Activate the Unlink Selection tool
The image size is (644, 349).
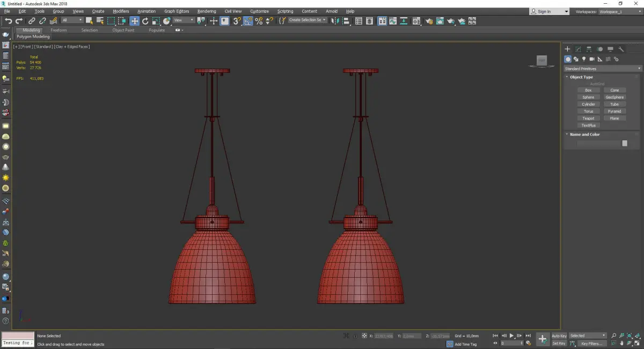[43, 21]
